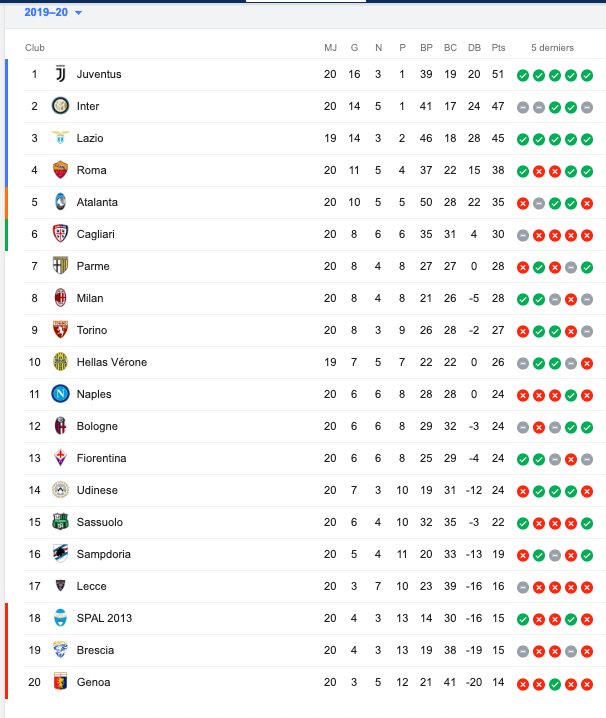Viewport: 606px width, 718px height.
Task: Open the 2019–20 season dropdown
Action: [53, 12]
